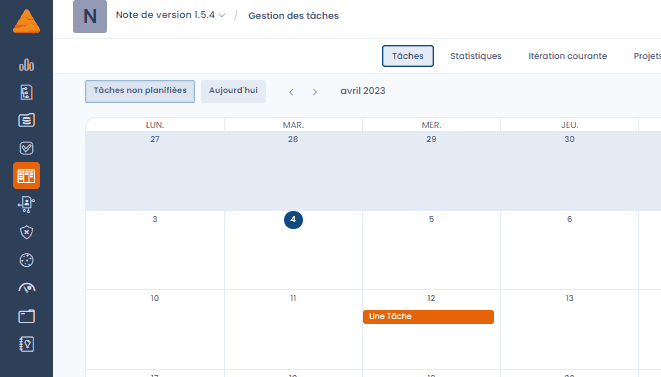Click day 12 in the calendar
The height and width of the screenshot is (377, 661).
(431, 298)
